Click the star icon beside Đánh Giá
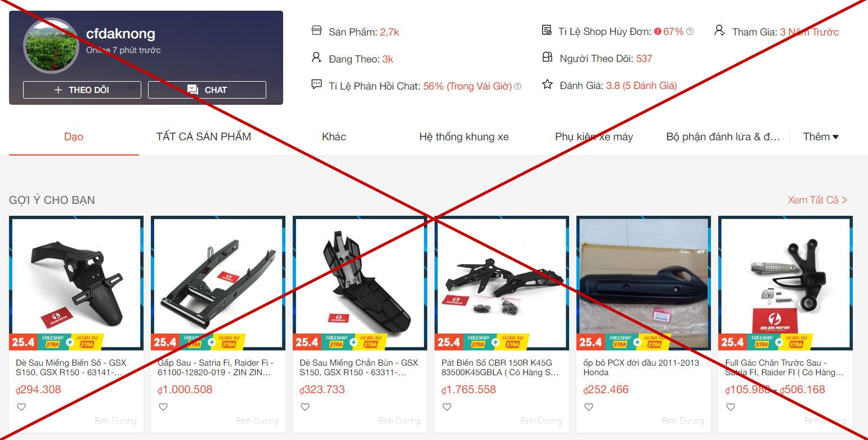Screen dimensions: 868x440 coord(547,85)
